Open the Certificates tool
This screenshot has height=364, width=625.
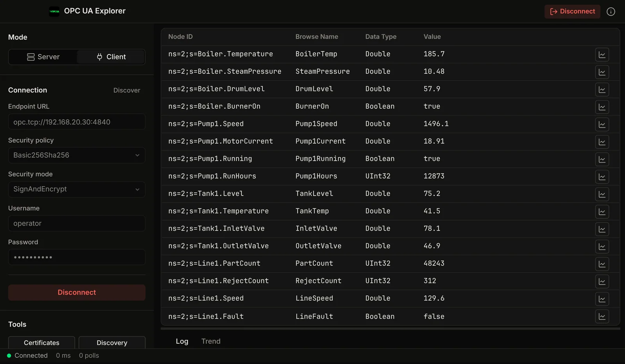[x=41, y=343]
